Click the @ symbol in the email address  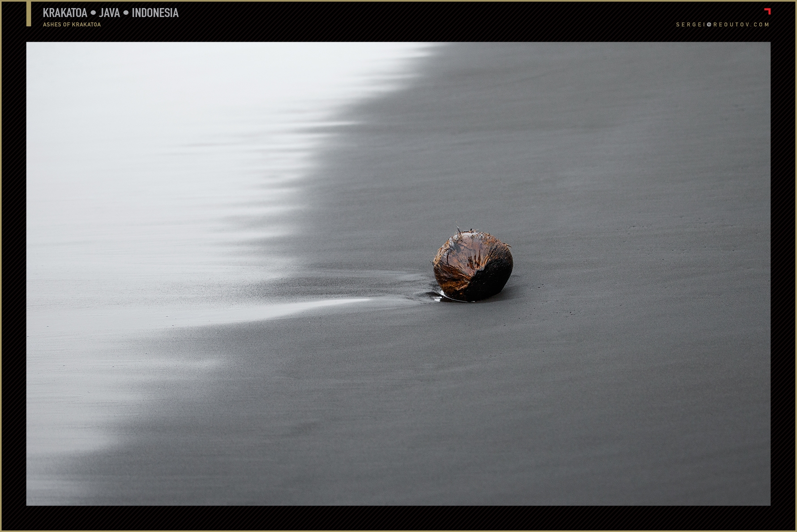(x=709, y=25)
